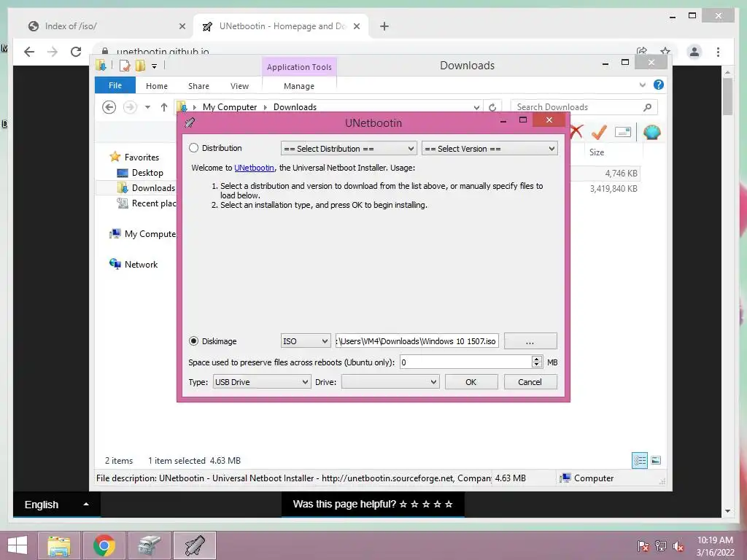Open the English language selector
Image resolution: width=747 pixels, height=560 pixels.
[57, 505]
